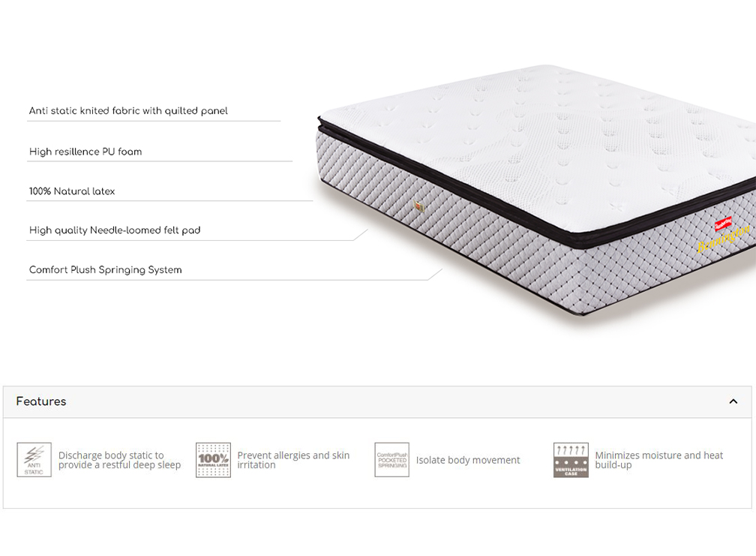Click 'Prevent allergies and skin irritation' text

click(x=293, y=460)
